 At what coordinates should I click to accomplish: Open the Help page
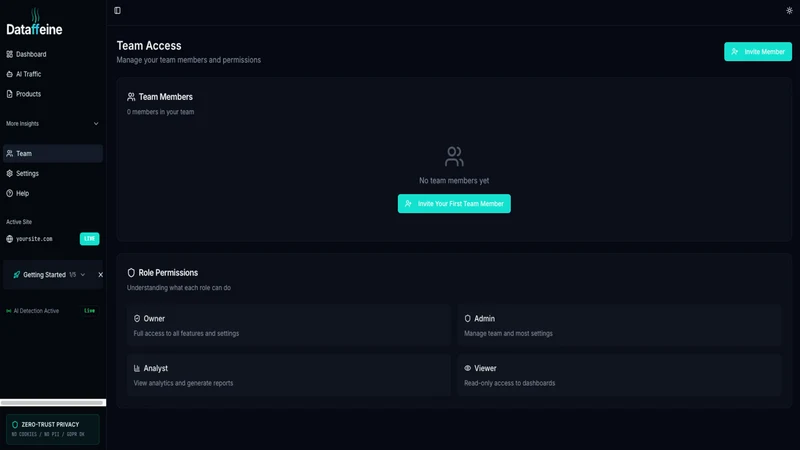[53, 193]
